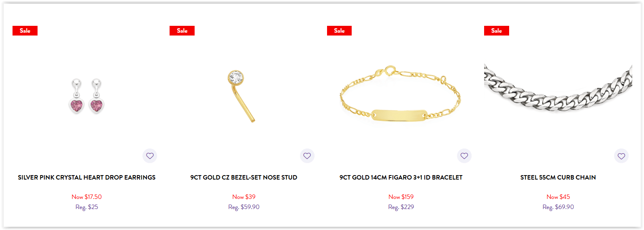Go to 9ct Gold CZ Bezel-Set Nose Stud

(x=244, y=178)
